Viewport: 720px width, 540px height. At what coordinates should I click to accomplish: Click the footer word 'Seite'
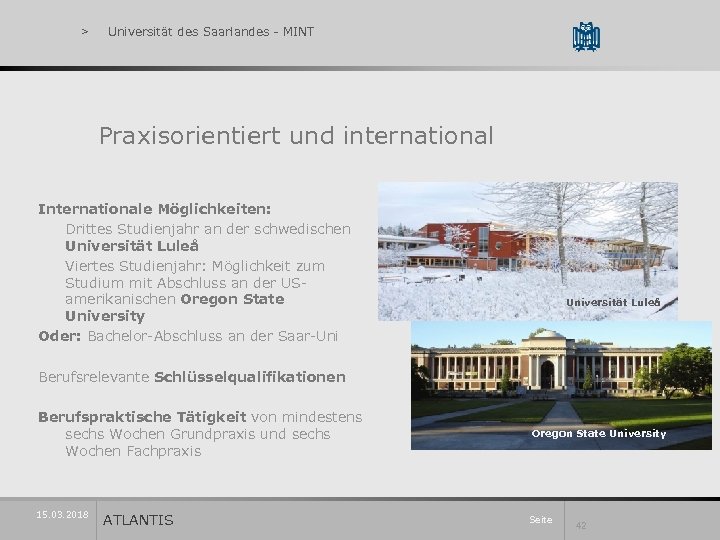[x=540, y=520]
